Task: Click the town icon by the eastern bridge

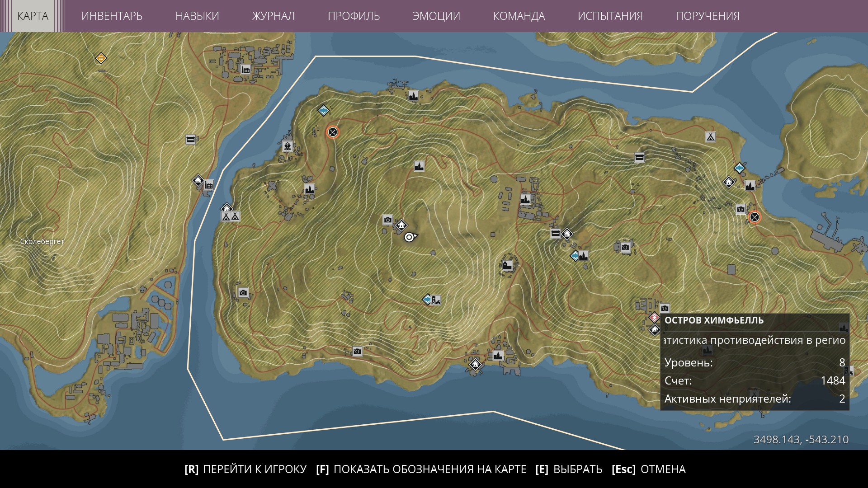Action: [750, 185]
